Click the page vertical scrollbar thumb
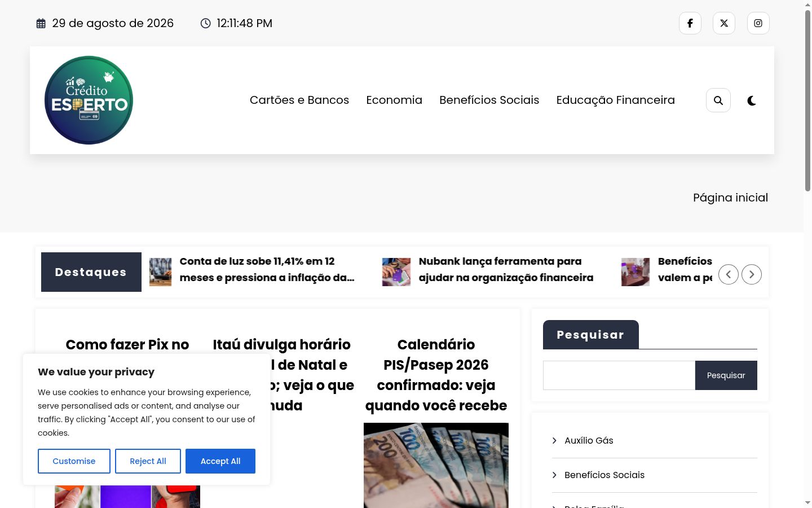 [807, 100]
